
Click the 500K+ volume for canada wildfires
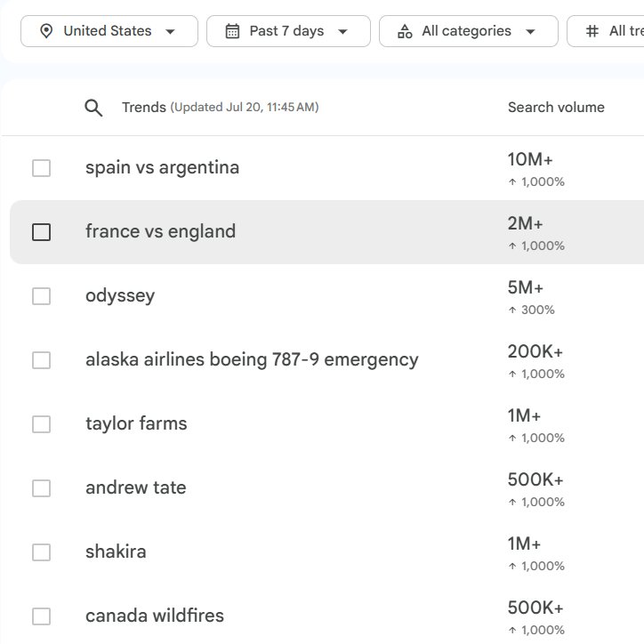point(535,608)
